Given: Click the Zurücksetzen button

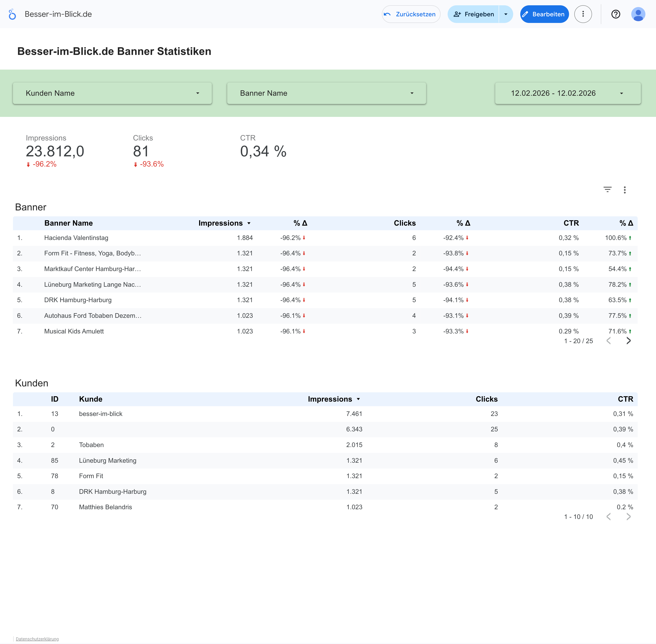Looking at the screenshot, I should click(x=411, y=14).
